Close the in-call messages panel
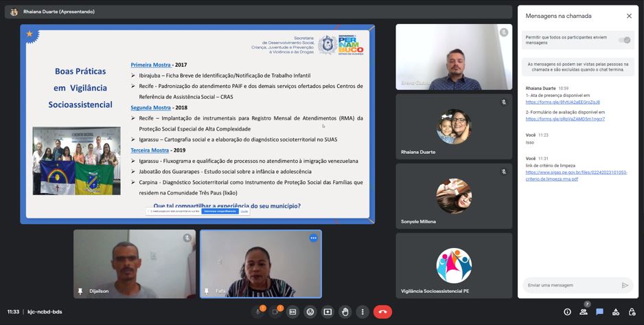 (629, 16)
